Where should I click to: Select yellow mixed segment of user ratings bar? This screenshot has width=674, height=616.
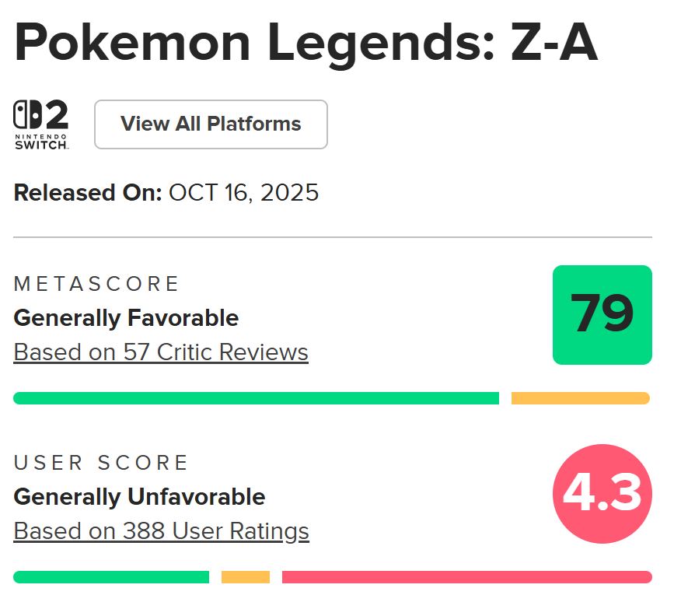click(x=246, y=577)
